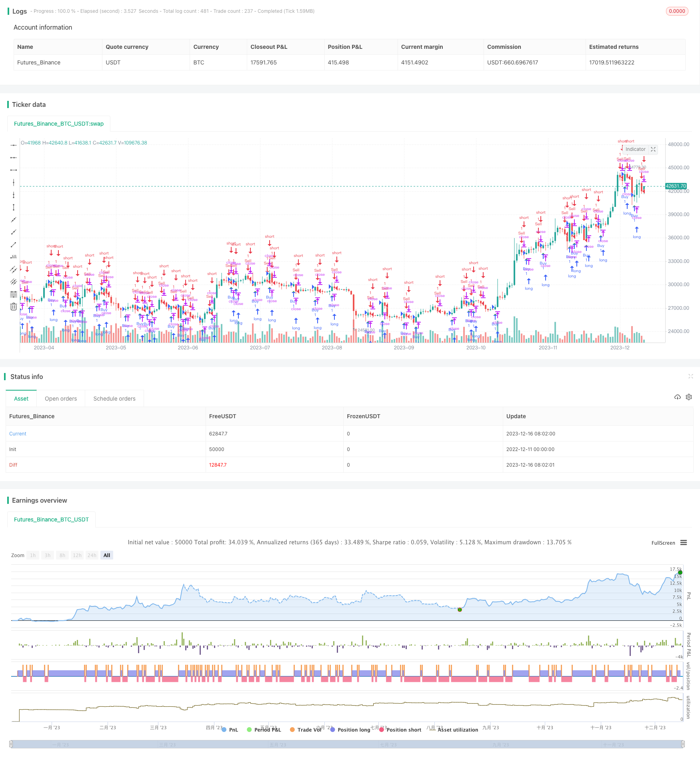Open the settings gear in Status info
Viewport: 700px width, 760px height.
pyautogui.click(x=689, y=397)
